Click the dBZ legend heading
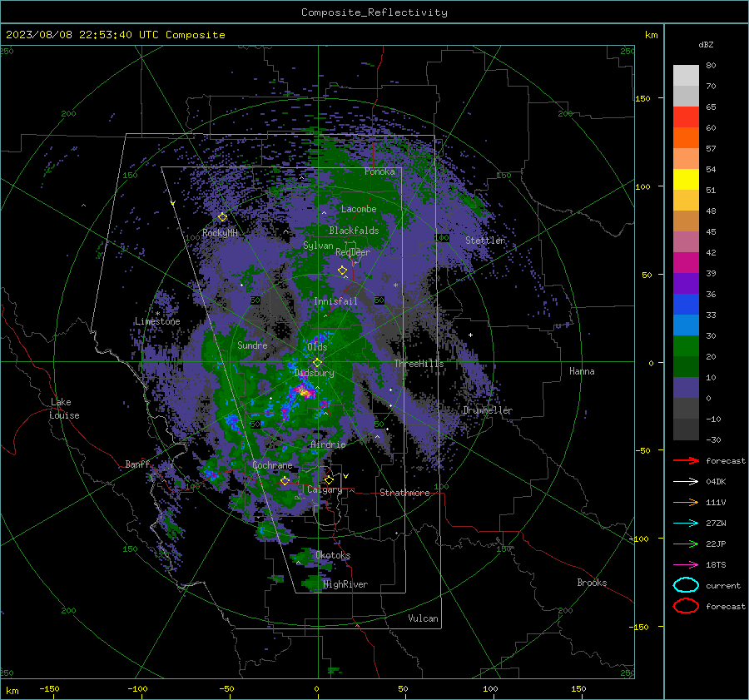Viewport: 749px width, 700px height. coord(706,44)
